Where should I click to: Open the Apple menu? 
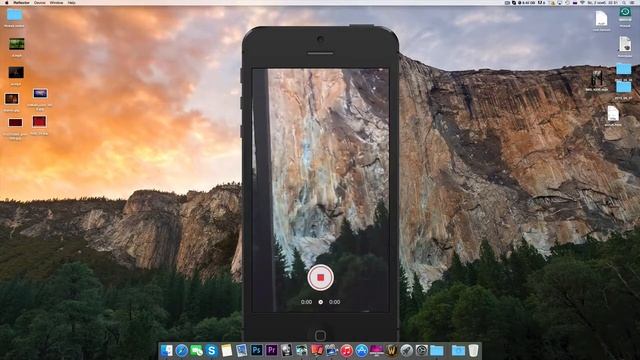(7, 2)
